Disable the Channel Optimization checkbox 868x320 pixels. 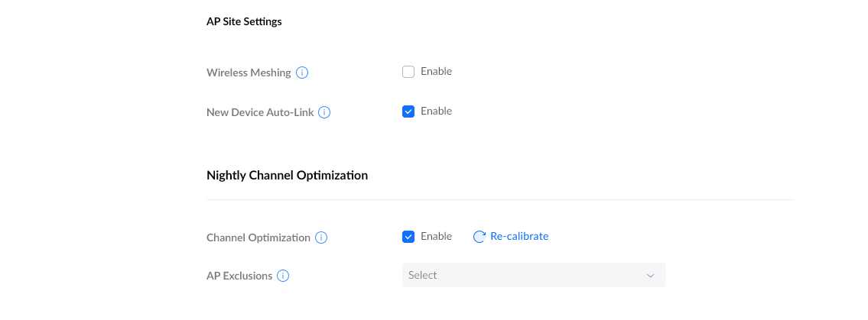tap(408, 237)
